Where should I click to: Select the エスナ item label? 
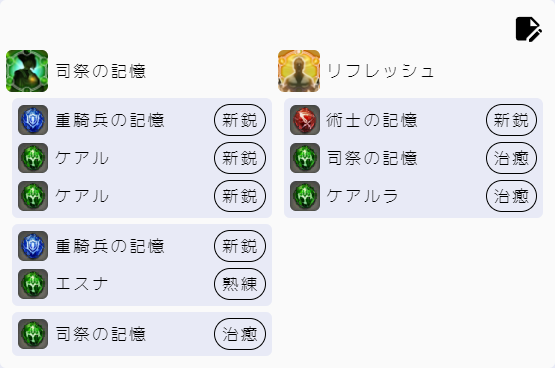click(82, 284)
